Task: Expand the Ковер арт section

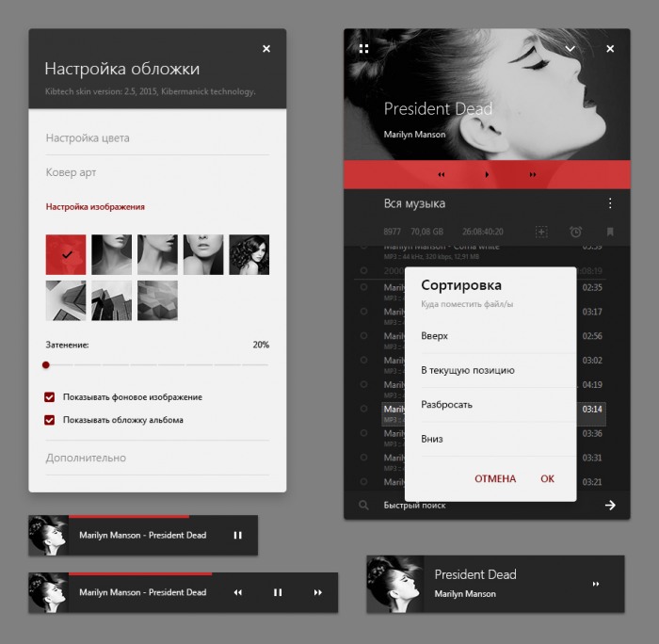Action: click(157, 172)
